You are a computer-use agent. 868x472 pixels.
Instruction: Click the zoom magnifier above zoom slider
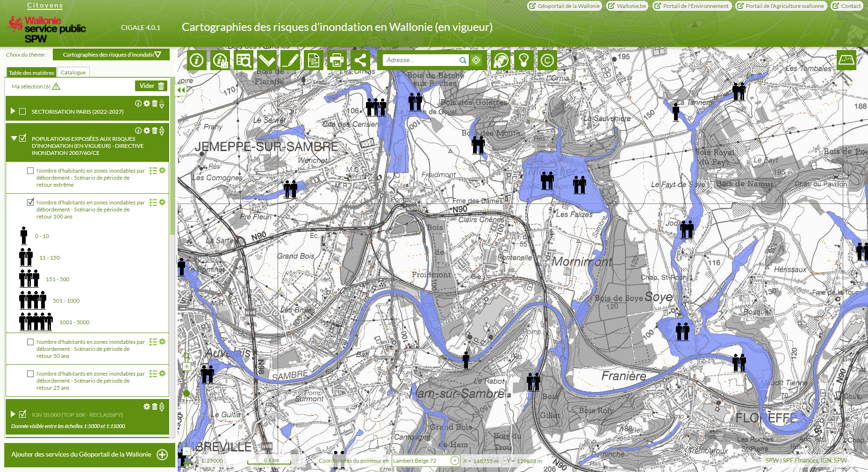(187, 356)
